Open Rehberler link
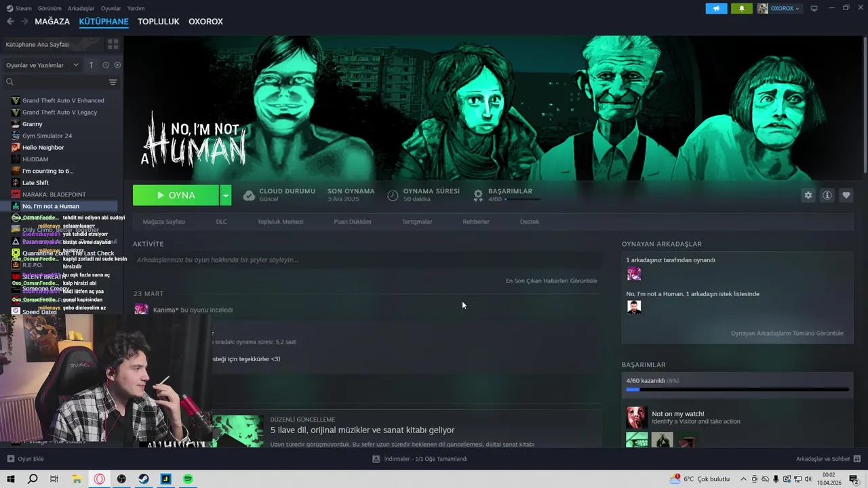This screenshot has width=868, height=488. (476, 222)
